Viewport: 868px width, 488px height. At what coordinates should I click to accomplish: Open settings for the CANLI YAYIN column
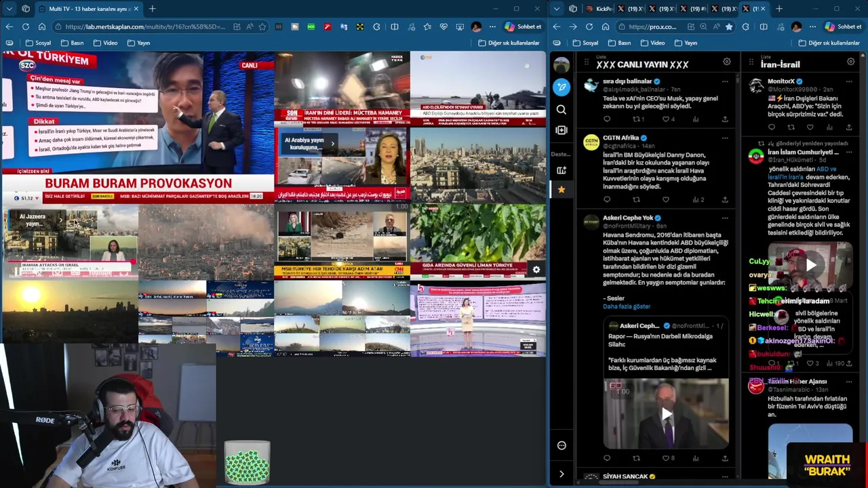[726, 62]
